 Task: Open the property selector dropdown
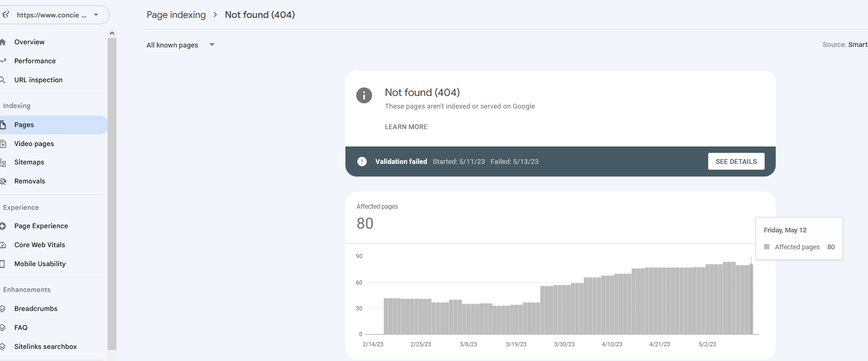click(x=55, y=15)
